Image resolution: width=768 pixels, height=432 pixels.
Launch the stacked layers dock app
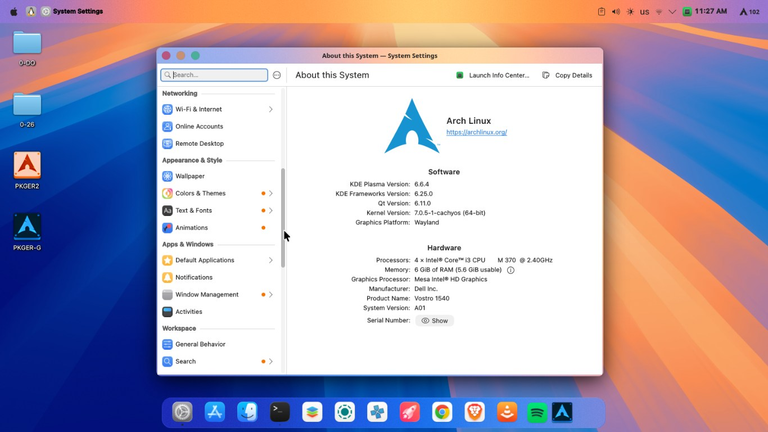(312, 412)
